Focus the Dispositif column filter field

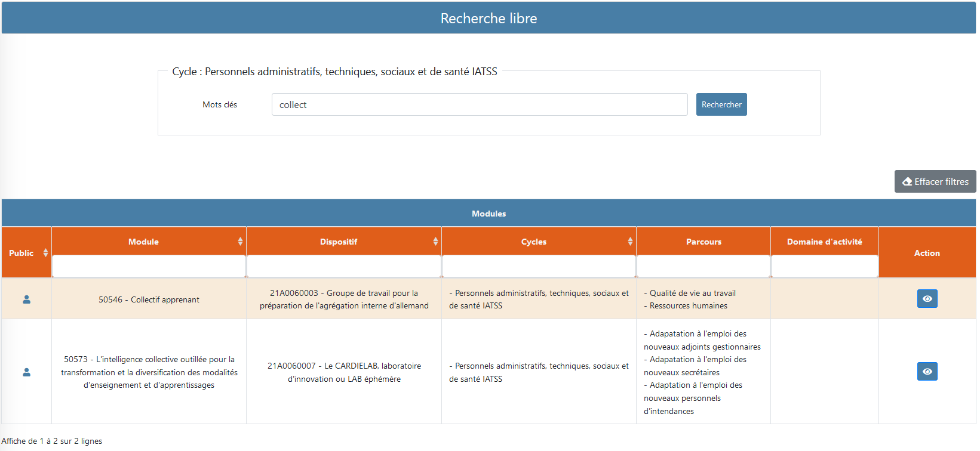coord(344,266)
